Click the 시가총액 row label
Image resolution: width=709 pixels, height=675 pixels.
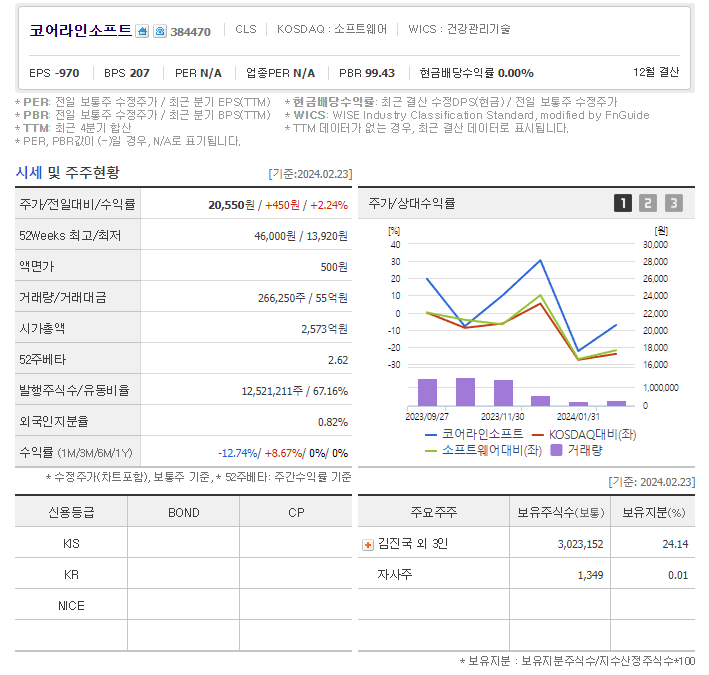42,329
